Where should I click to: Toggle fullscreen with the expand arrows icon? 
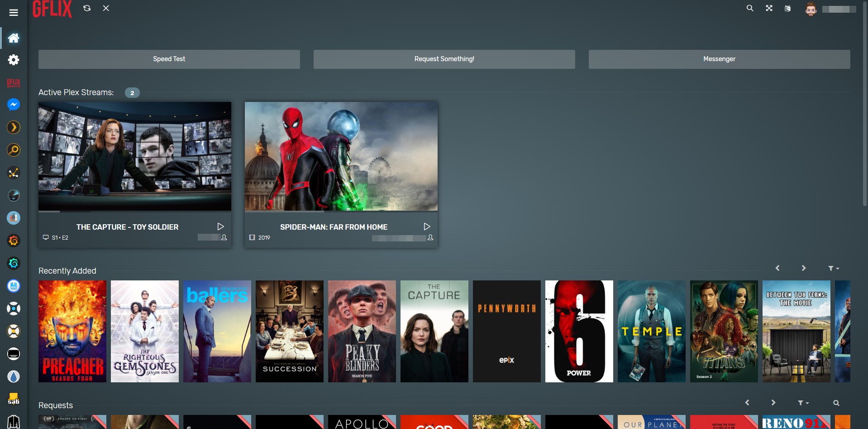[x=769, y=8]
